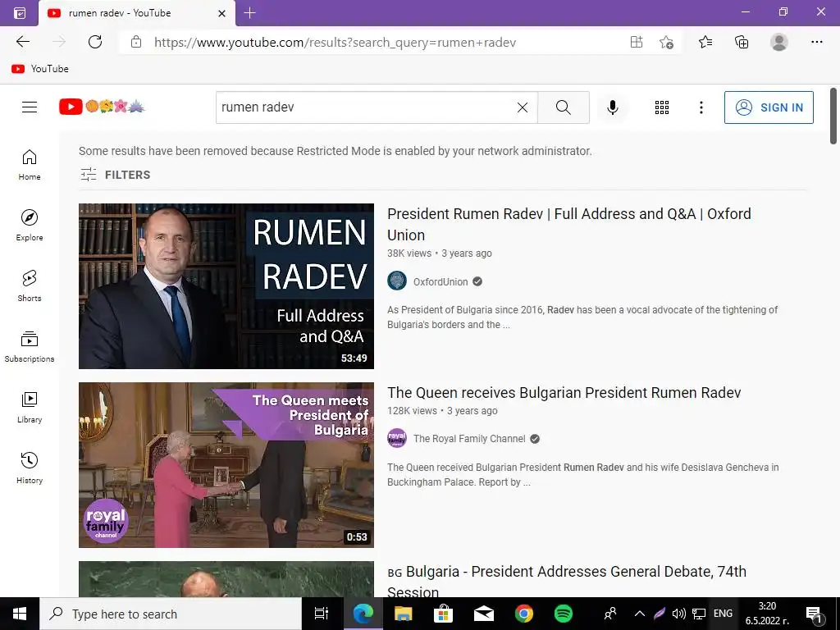The height and width of the screenshot is (630, 840).
Task: Open Task View on the taskbar
Action: [x=322, y=614]
